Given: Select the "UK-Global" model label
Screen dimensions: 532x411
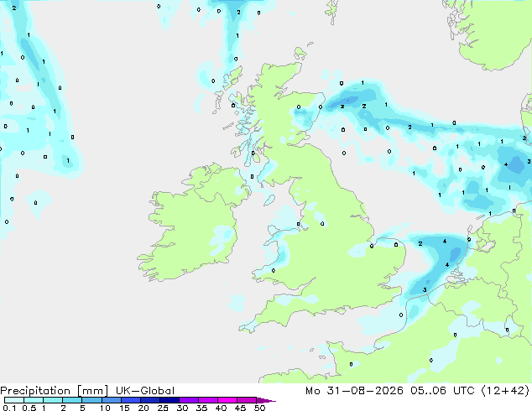Looking at the screenshot, I should [145, 391].
